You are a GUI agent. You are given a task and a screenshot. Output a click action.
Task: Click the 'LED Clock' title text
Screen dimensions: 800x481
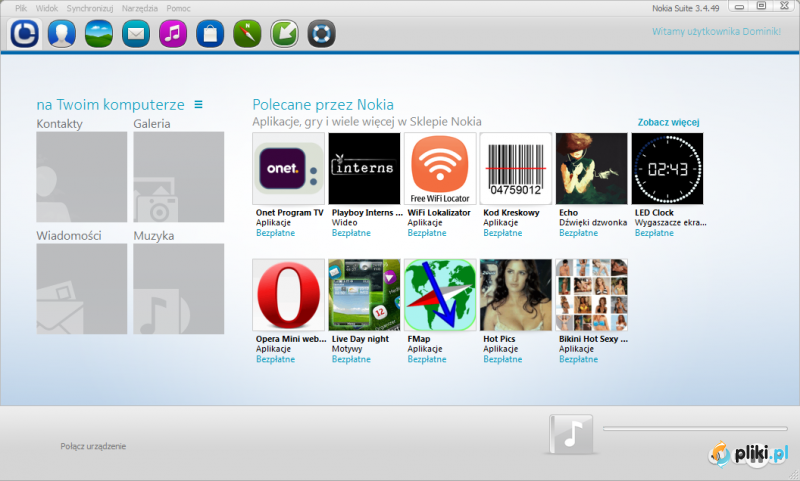pyautogui.click(x=654, y=213)
